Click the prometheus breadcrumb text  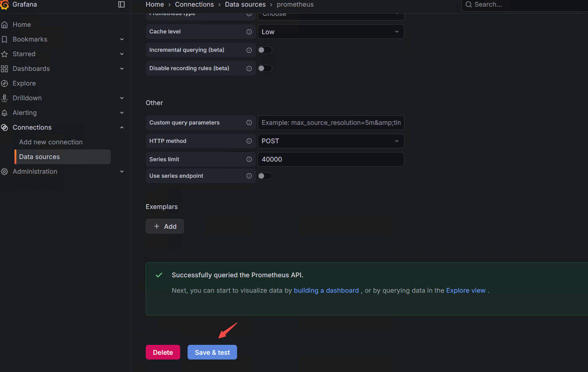coord(295,4)
